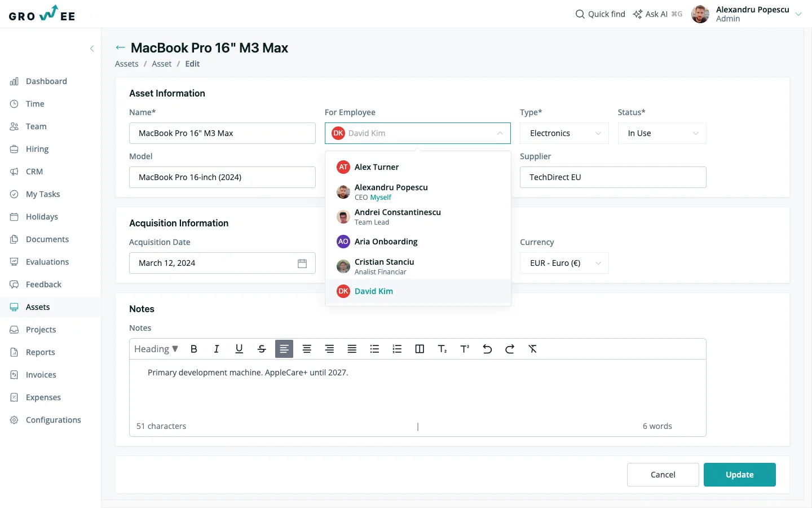Apply strikethrough formatting
812x508 pixels.
[262, 349]
